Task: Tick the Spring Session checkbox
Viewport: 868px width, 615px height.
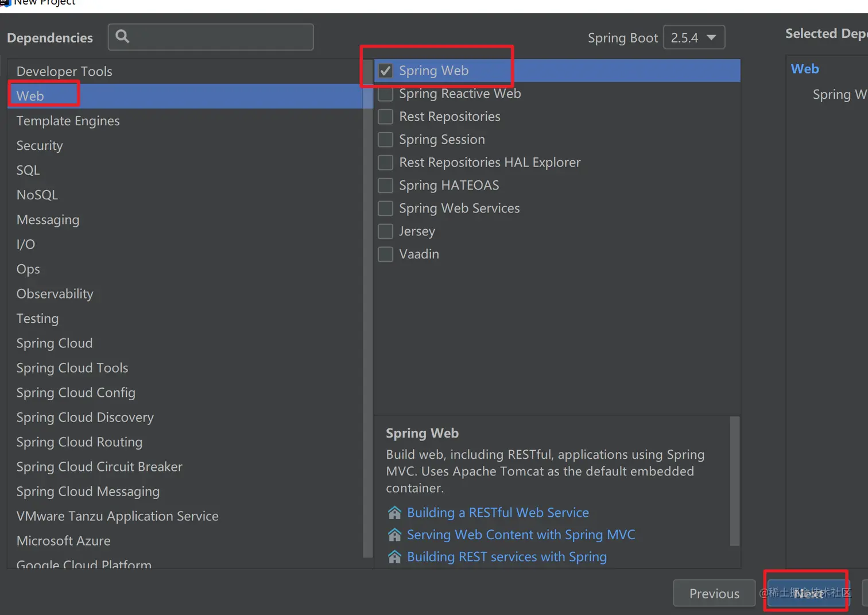Action: [x=385, y=140]
